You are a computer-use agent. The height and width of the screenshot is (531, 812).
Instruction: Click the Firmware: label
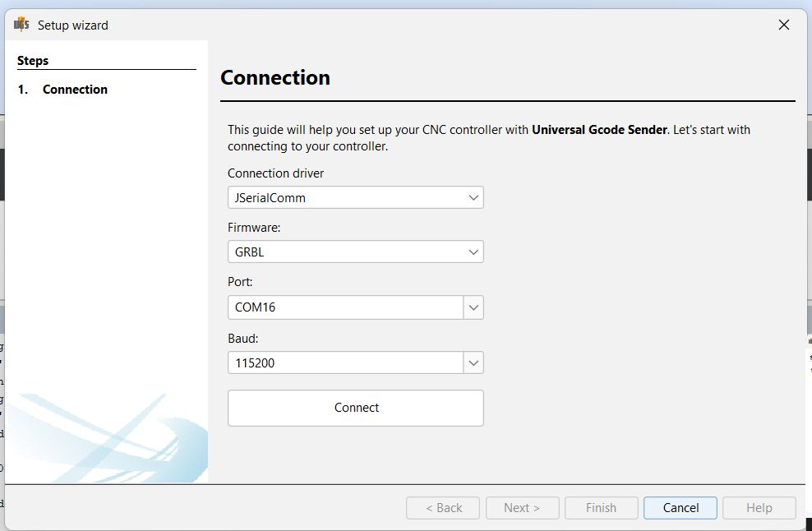click(x=254, y=228)
